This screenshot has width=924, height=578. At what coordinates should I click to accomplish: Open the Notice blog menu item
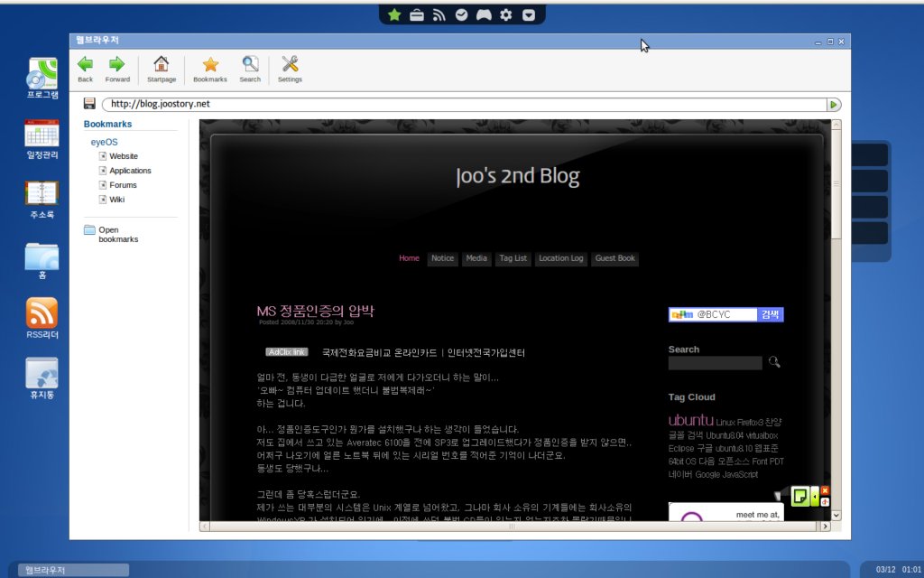[x=442, y=258]
